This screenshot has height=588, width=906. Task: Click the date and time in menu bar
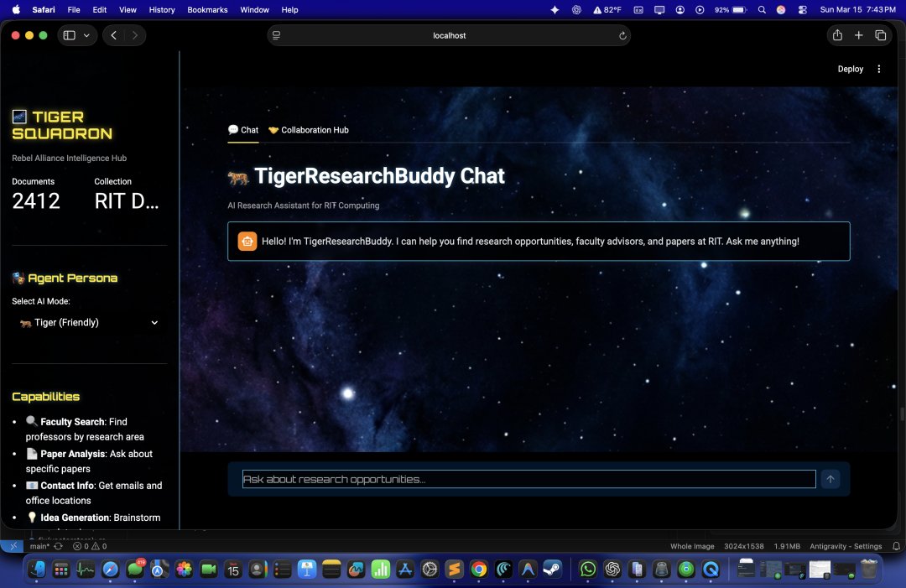(x=857, y=10)
